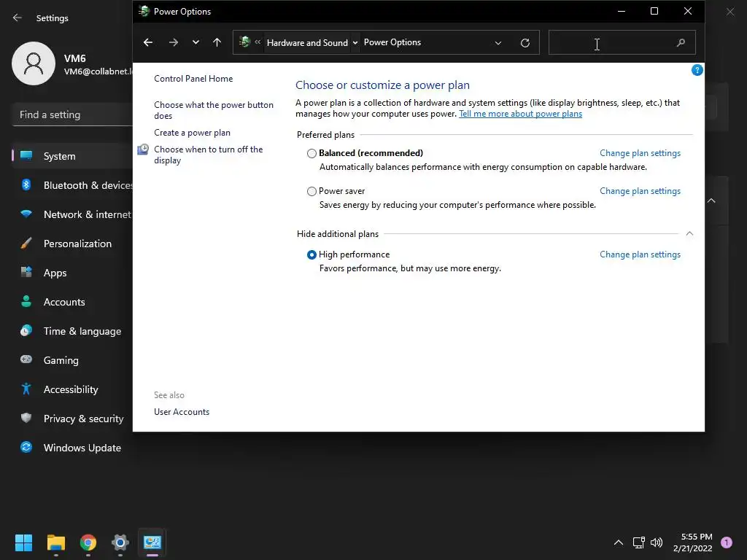Open Accounts in Settings sidebar
Viewport: 747px width, 560px height.
(x=72, y=302)
